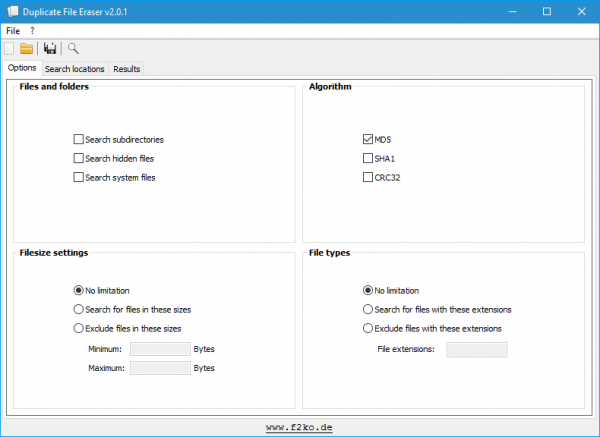Open the ? help menu
The image size is (600, 437).
point(32,31)
